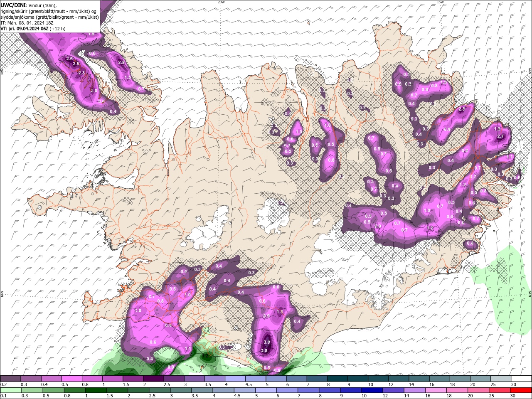Click the 'slydda/snjókoma' legend description line

(50, 17)
